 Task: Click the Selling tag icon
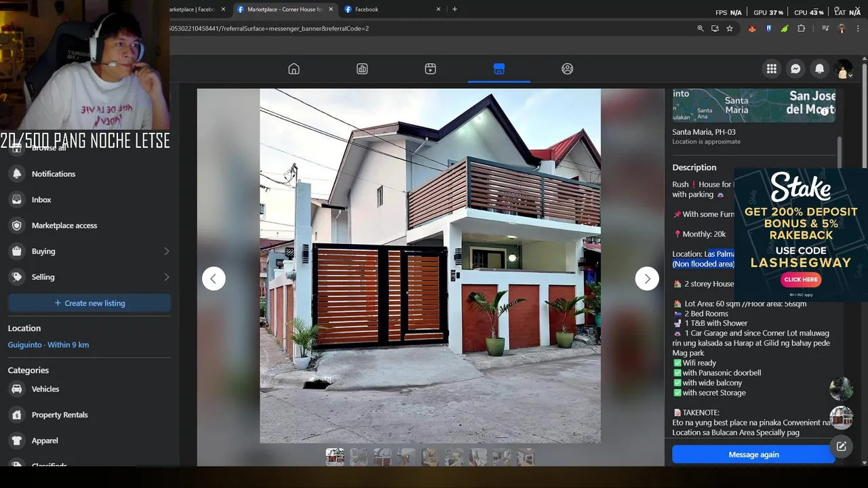[17, 277]
